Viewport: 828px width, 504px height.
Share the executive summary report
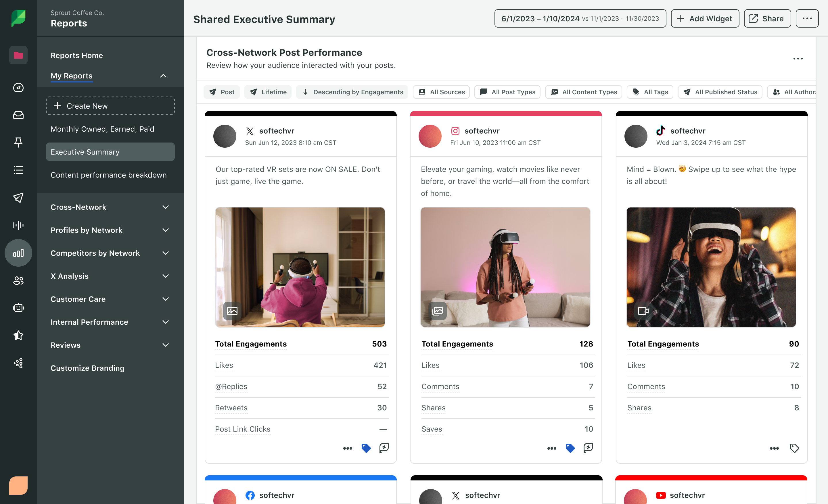coord(766,18)
